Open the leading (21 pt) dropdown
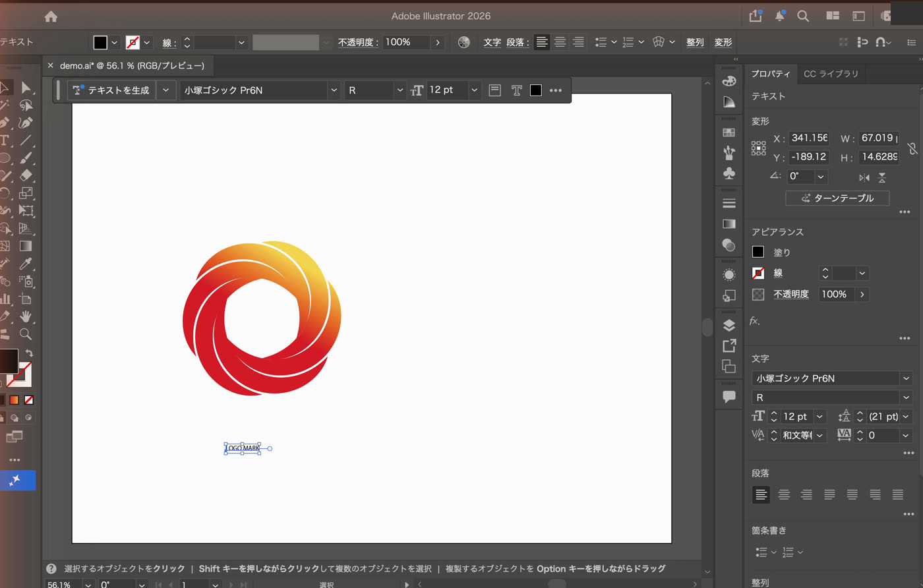Screen dimensions: 923x588 906,417
